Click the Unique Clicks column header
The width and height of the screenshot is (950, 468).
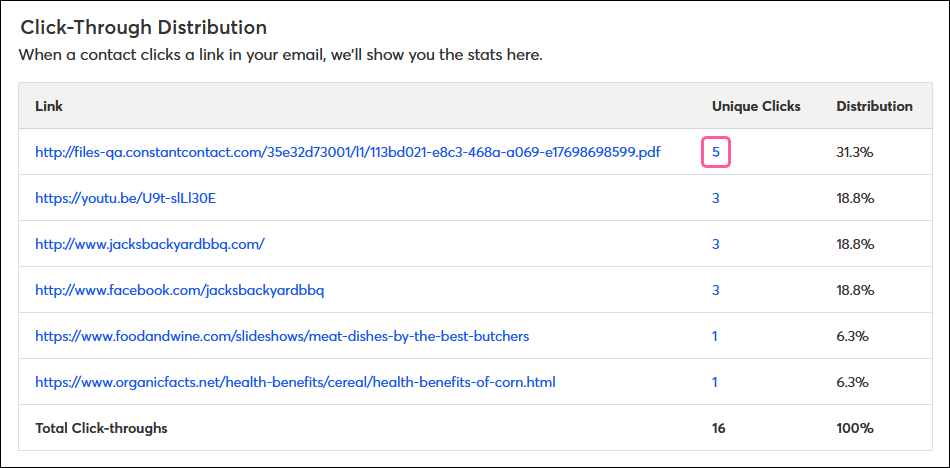(756, 106)
